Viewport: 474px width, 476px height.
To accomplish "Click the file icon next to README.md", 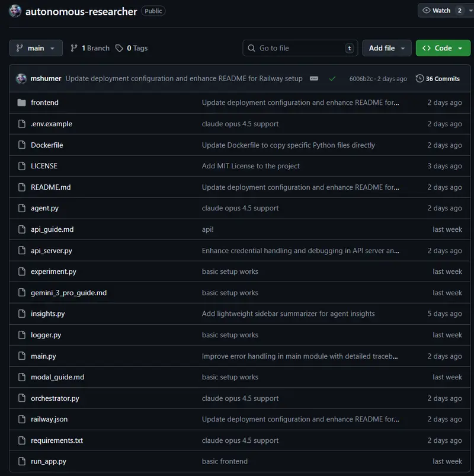I will [x=21, y=187].
